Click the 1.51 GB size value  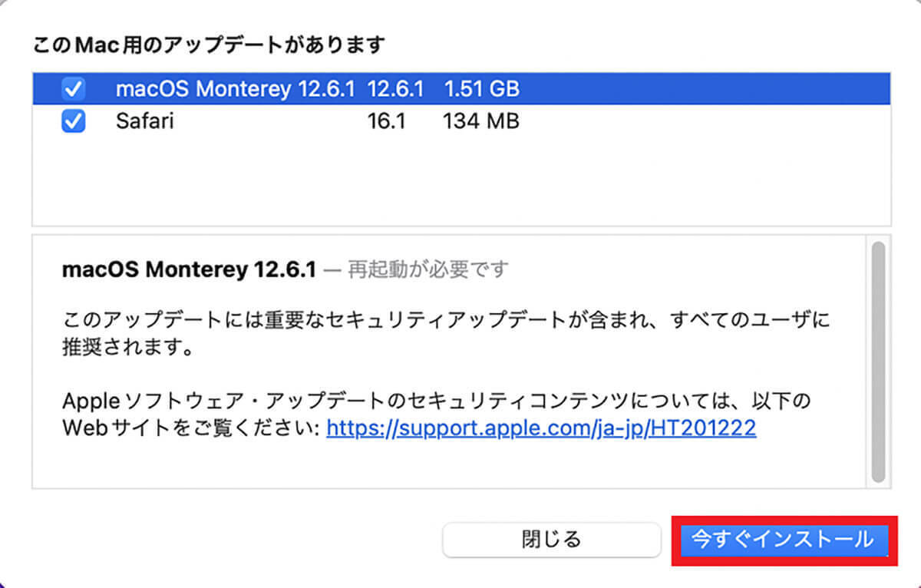[x=481, y=90]
